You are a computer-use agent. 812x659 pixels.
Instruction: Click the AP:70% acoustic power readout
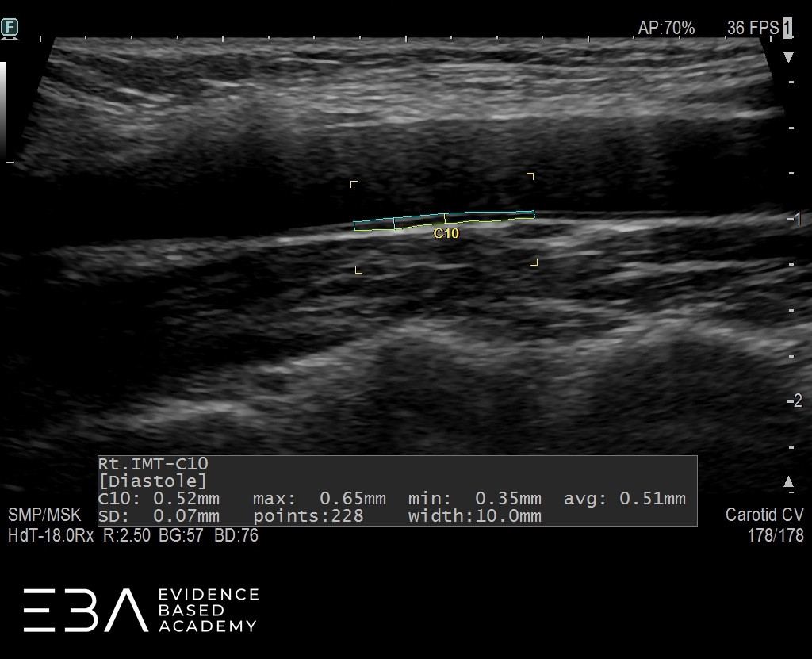coord(666,28)
